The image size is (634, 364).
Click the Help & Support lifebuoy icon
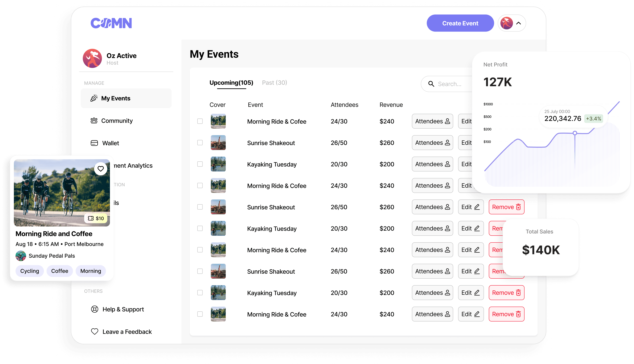coord(94,309)
